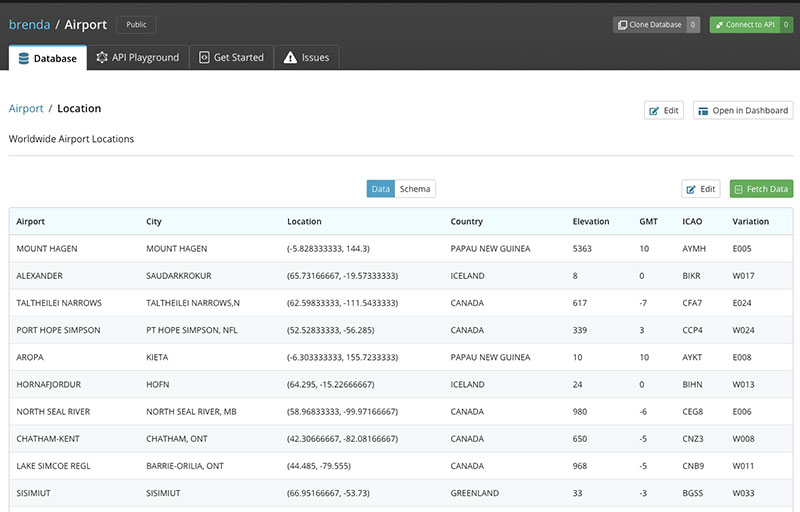The image size is (800, 512).
Task: Click the Open in Dashboard table icon
Action: click(x=703, y=111)
